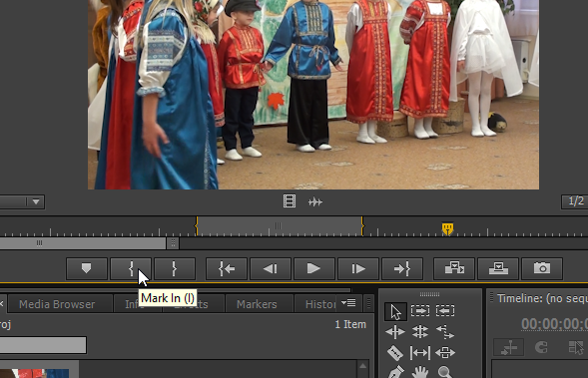Image resolution: width=588 pixels, height=378 pixels.
Task: Select the Slip tool
Action: point(420,352)
